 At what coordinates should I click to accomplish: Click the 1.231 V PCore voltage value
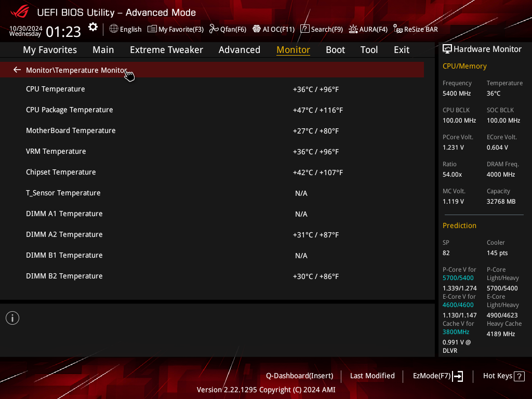453,147
